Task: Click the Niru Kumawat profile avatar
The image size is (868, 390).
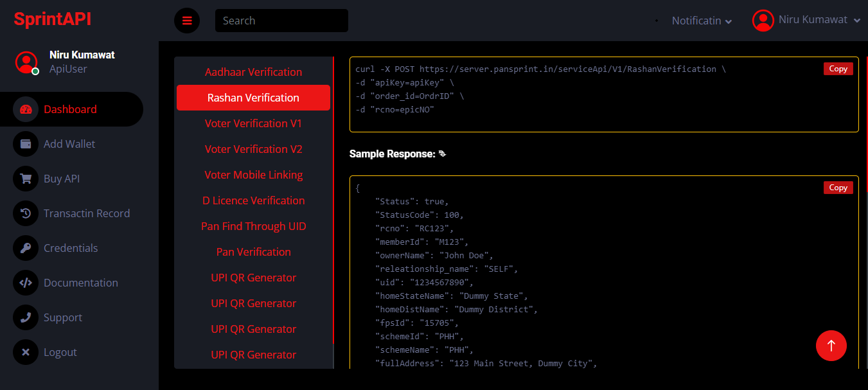Action: click(26, 62)
